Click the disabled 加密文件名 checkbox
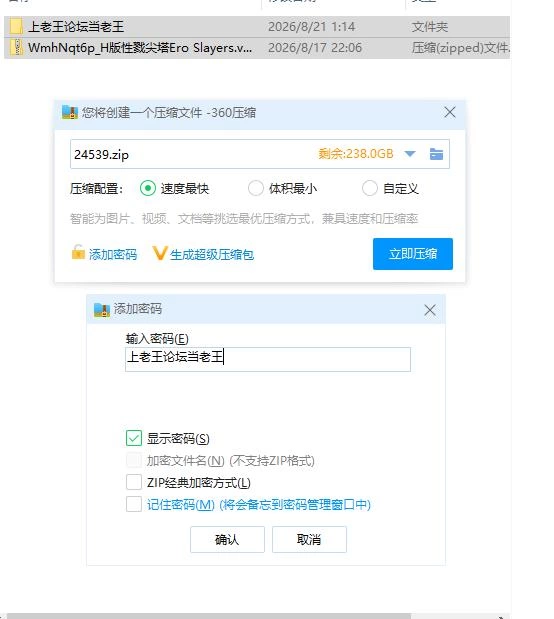 click(134, 460)
